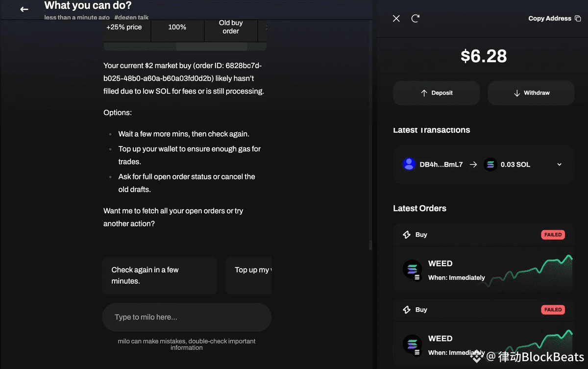The width and height of the screenshot is (588, 369).
Task: Click the second WEED token icon
Action: [412, 344]
